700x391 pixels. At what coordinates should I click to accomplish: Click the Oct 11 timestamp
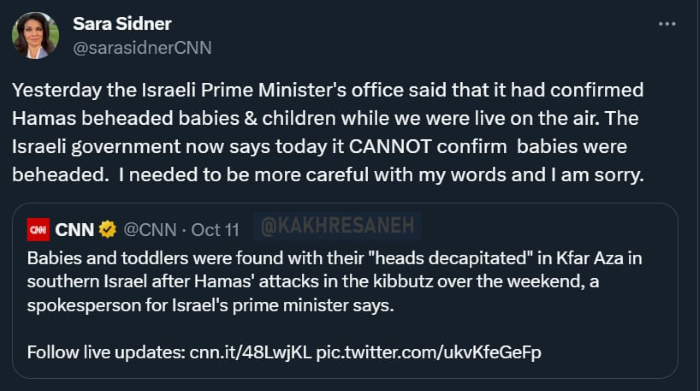pyautogui.click(x=215, y=230)
